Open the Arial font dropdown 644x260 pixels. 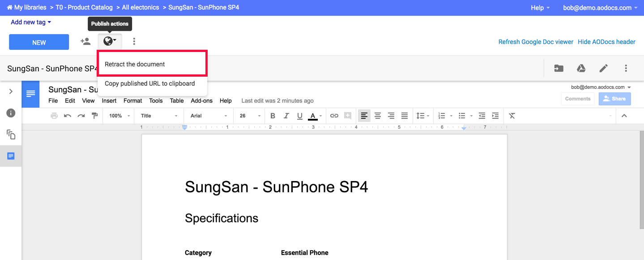click(x=209, y=116)
